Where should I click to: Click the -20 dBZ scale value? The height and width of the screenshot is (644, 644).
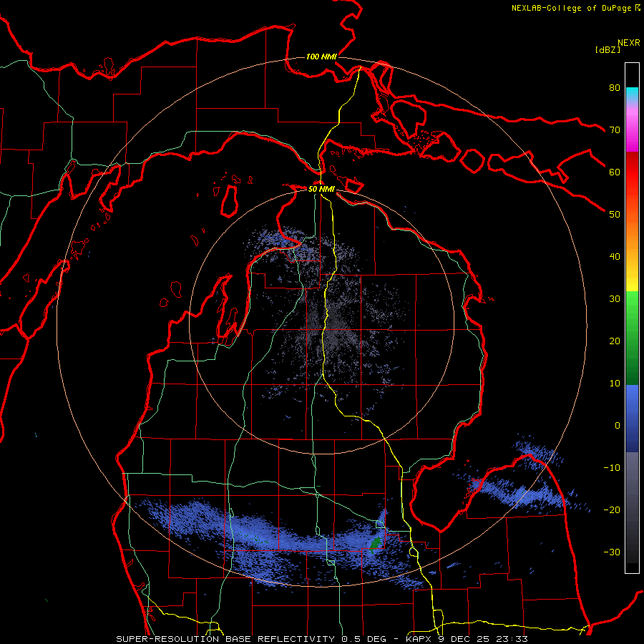coord(612,510)
